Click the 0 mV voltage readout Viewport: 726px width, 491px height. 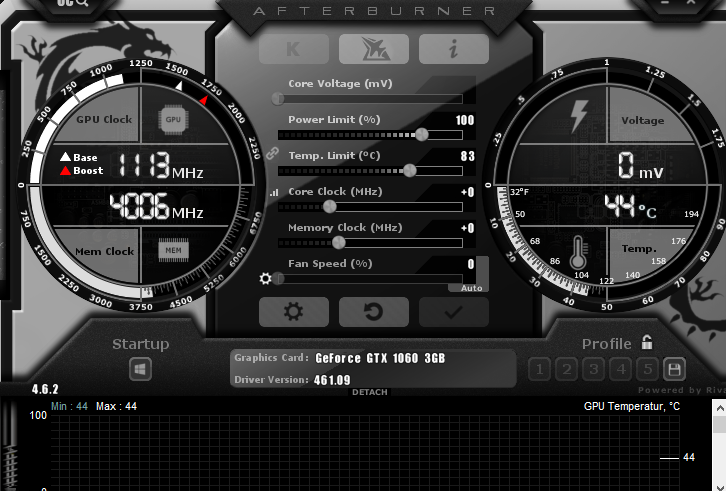pyautogui.click(x=641, y=166)
